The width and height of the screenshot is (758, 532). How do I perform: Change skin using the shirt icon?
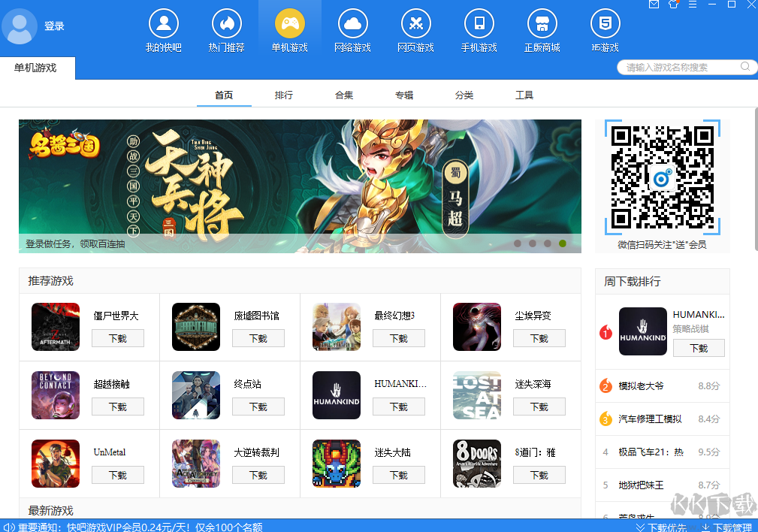[x=673, y=6]
